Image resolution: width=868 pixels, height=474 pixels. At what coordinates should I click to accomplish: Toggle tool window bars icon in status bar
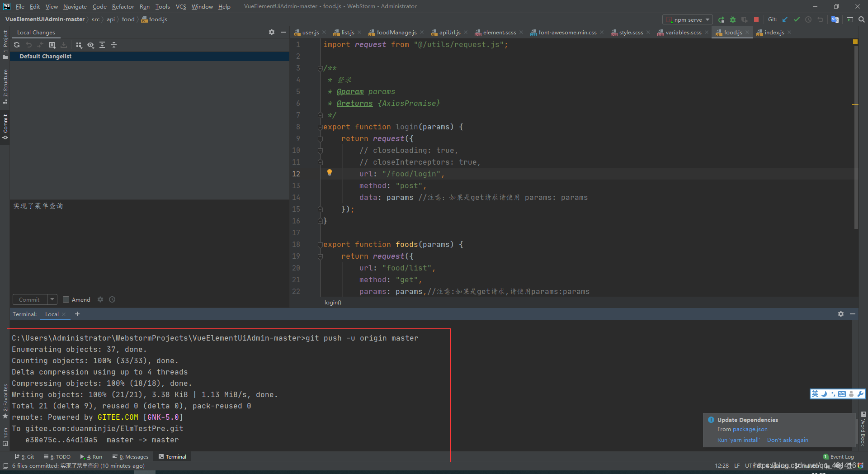click(x=5, y=466)
